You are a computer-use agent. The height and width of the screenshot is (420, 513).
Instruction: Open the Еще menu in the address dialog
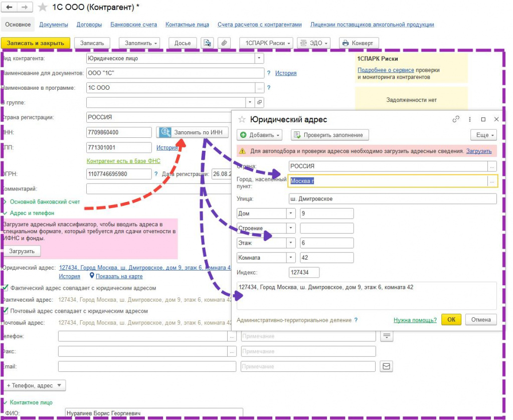point(483,135)
